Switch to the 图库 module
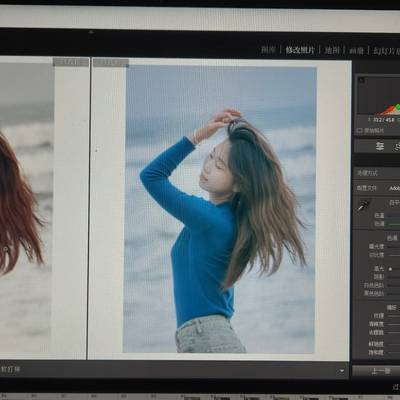The height and width of the screenshot is (400, 400). (x=268, y=50)
